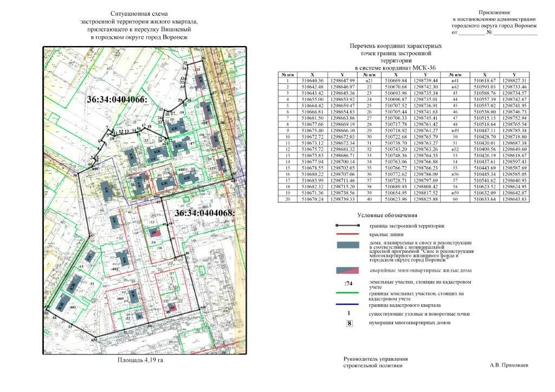Click 'красные линии' legend label
This screenshot has width=555, height=392.
(386, 234)
